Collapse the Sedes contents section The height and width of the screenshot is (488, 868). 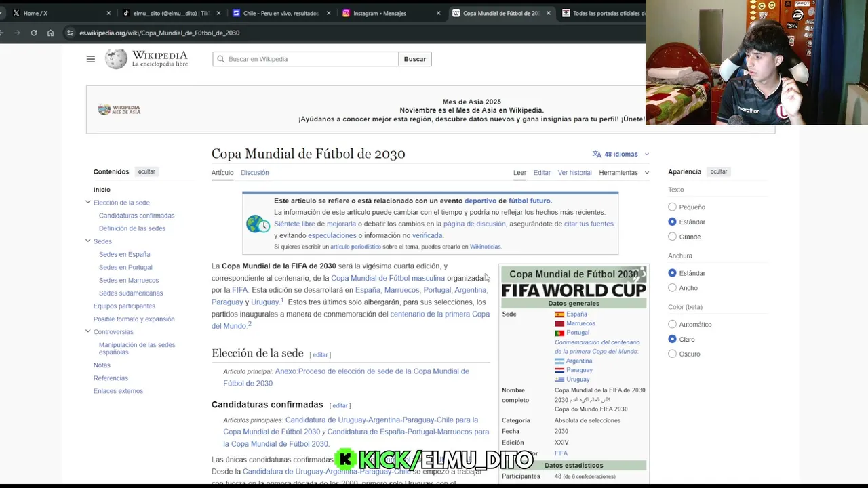tap(87, 241)
